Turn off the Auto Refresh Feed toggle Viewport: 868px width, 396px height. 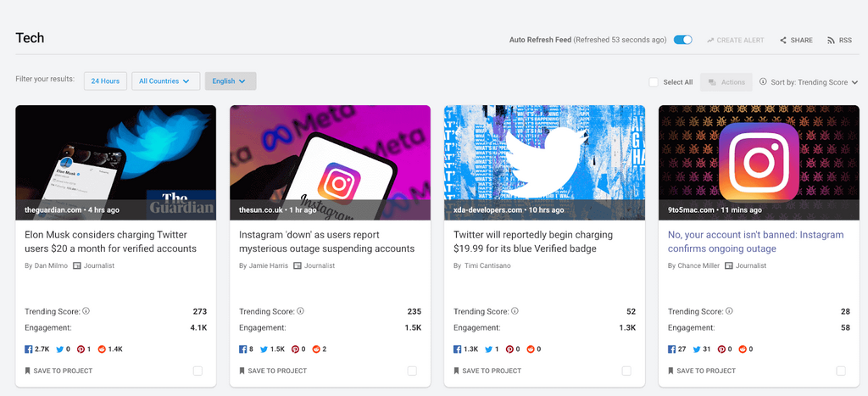[682, 40]
